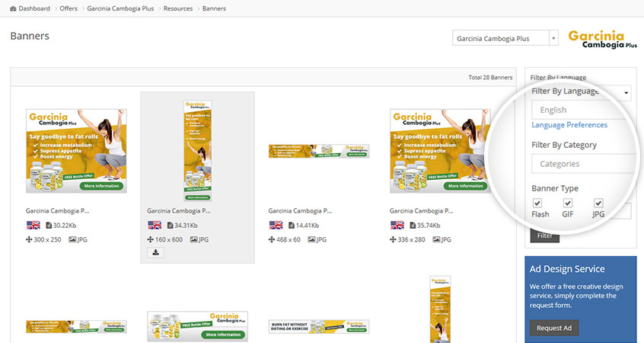Go to Dashboard in the breadcrumb
The image size is (644, 343).
click(34, 8)
